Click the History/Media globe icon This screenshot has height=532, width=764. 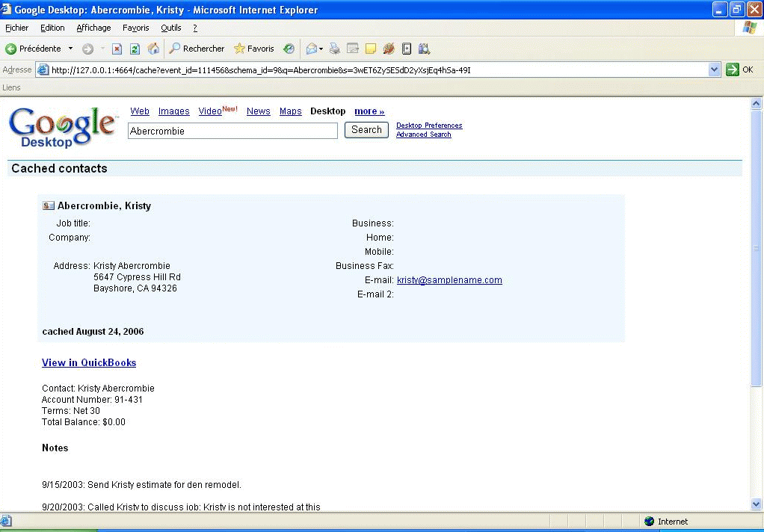point(289,49)
